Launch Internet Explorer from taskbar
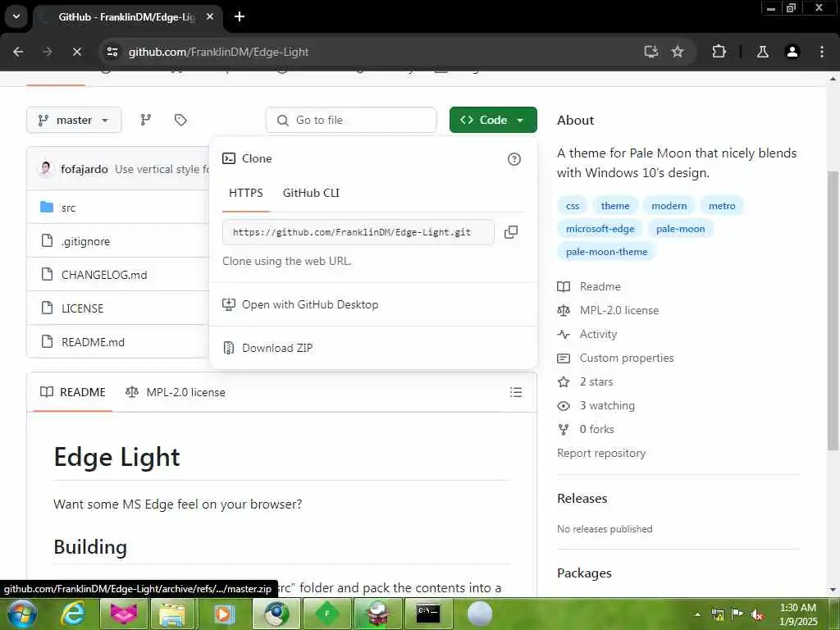 pyautogui.click(x=72, y=614)
